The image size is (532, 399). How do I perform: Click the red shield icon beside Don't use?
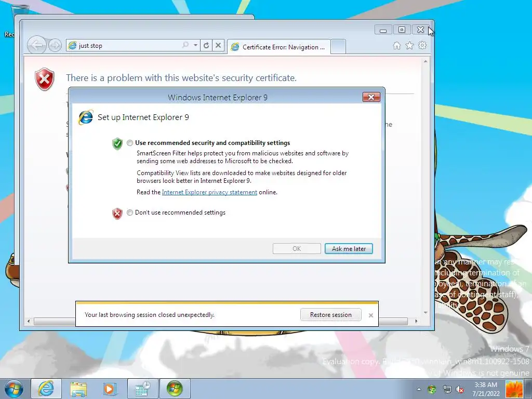tap(117, 214)
